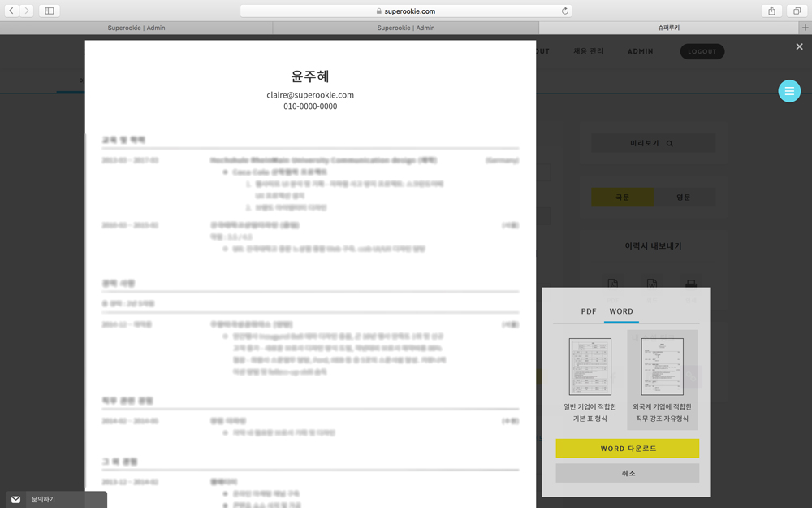Open the cyan hamburger menu button
Image resolution: width=812 pixels, height=508 pixels.
[788, 91]
